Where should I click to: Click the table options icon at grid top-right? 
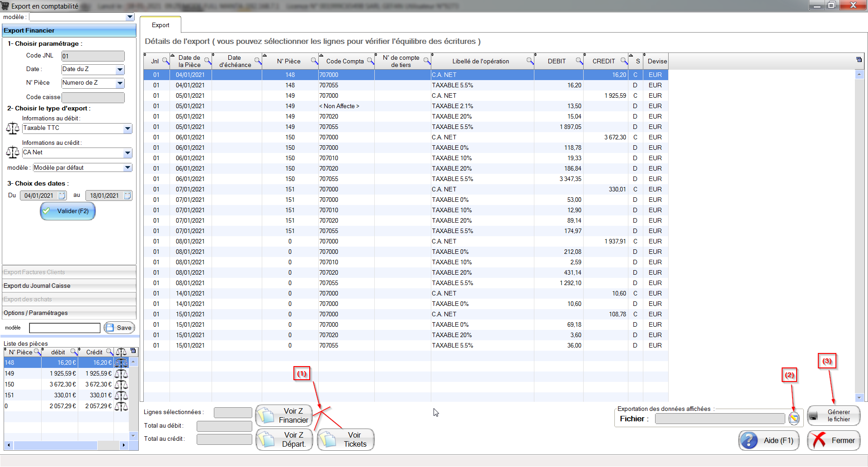(859, 60)
